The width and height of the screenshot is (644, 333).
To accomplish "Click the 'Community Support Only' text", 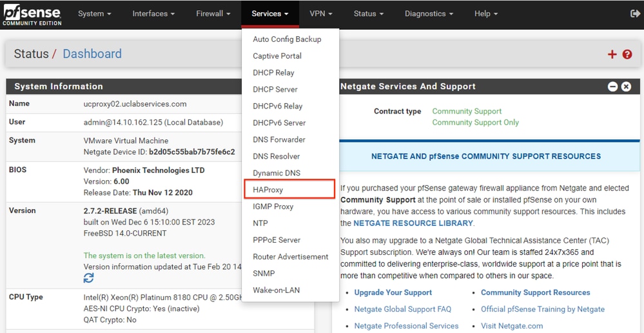I will (x=476, y=123).
